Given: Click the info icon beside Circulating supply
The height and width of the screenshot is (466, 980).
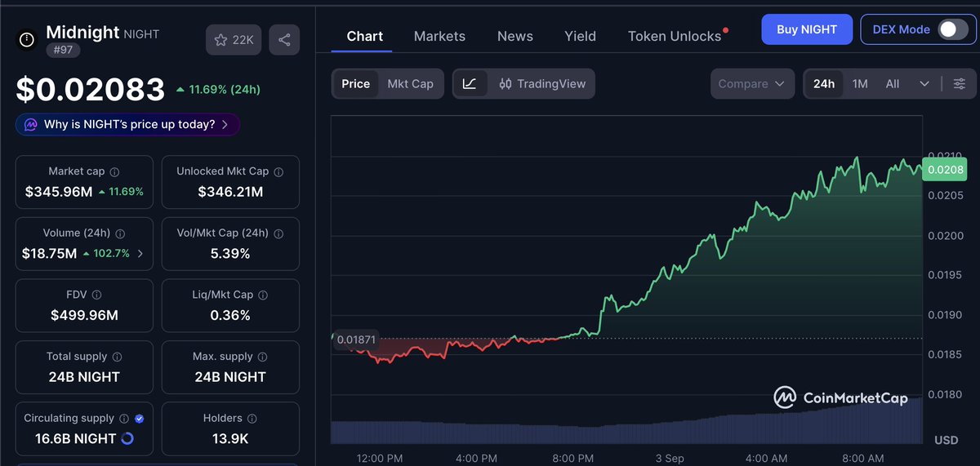Looking at the screenshot, I should pos(123,419).
